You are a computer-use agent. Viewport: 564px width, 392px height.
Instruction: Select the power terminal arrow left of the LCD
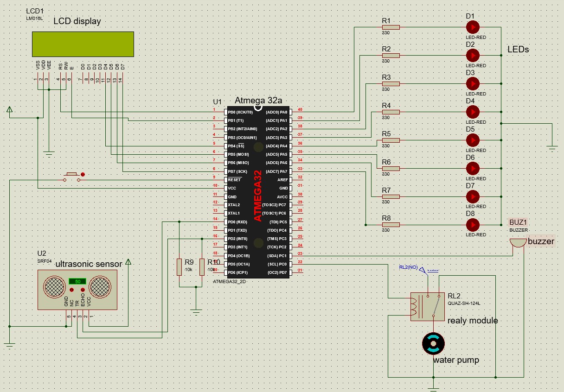point(9,110)
